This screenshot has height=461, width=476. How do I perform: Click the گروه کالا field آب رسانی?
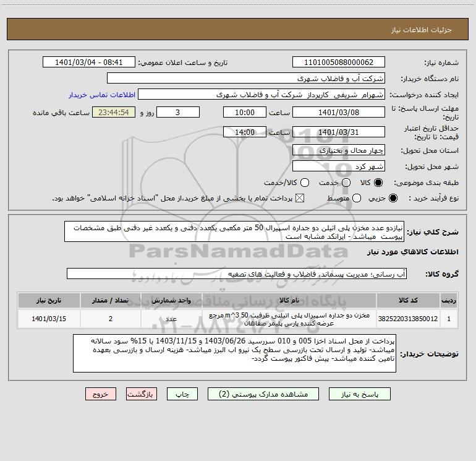pos(237,274)
